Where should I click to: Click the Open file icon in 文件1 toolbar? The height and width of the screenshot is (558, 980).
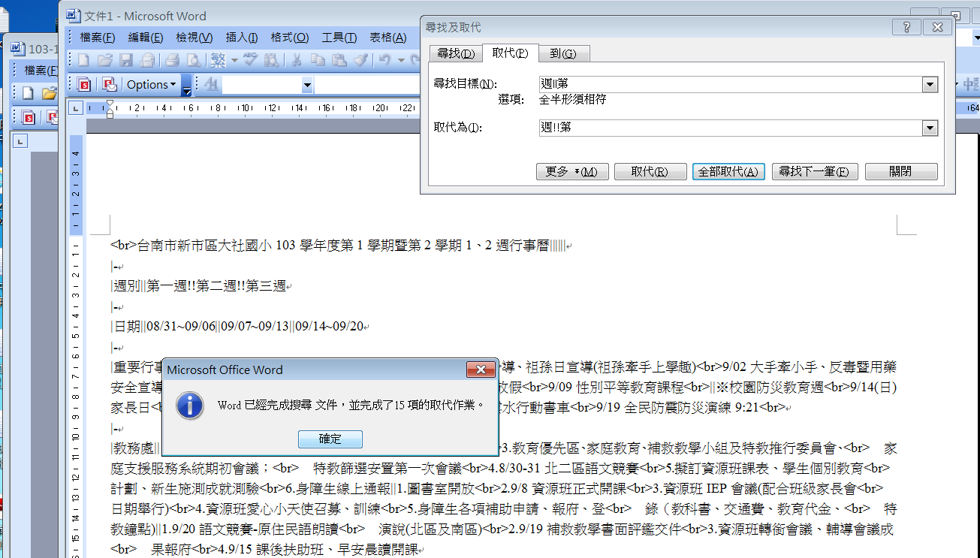pos(105,60)
